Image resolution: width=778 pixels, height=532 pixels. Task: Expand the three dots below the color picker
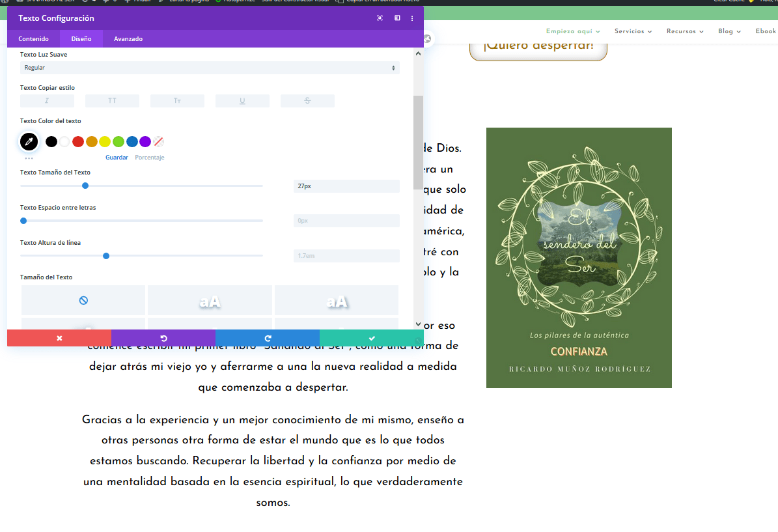tap(29, 158)
